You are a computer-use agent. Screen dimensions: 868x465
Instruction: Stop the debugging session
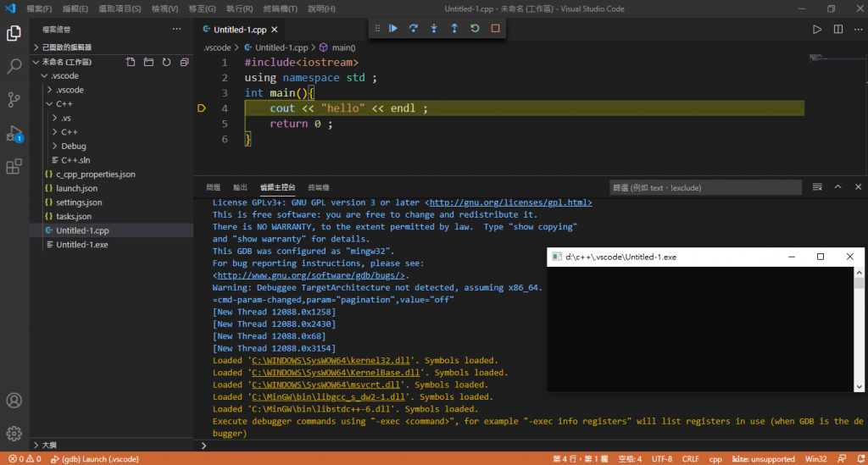click(496, 29)
